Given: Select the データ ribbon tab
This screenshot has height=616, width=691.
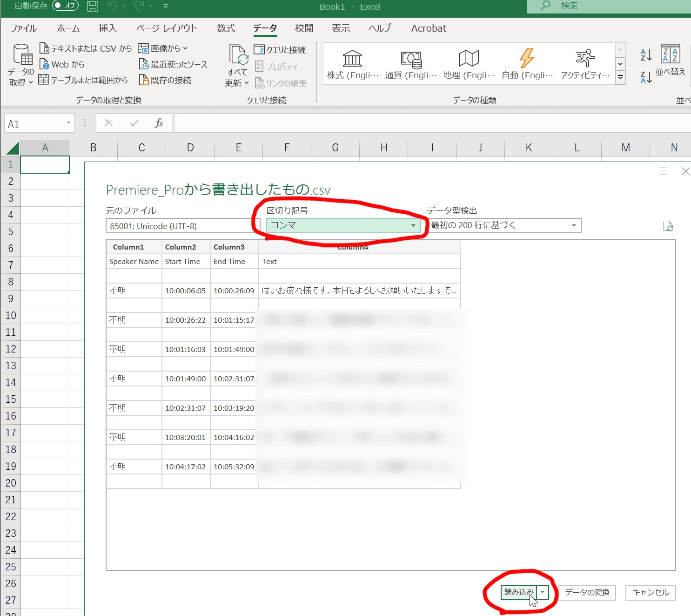Looking at the screenshot, I should 265,28.
